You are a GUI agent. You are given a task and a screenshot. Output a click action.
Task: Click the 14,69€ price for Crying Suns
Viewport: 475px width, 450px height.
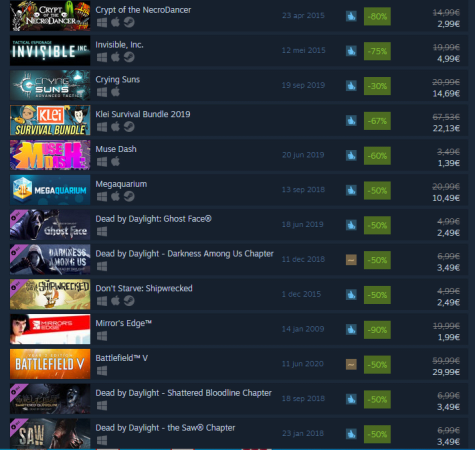pos(446,94)
